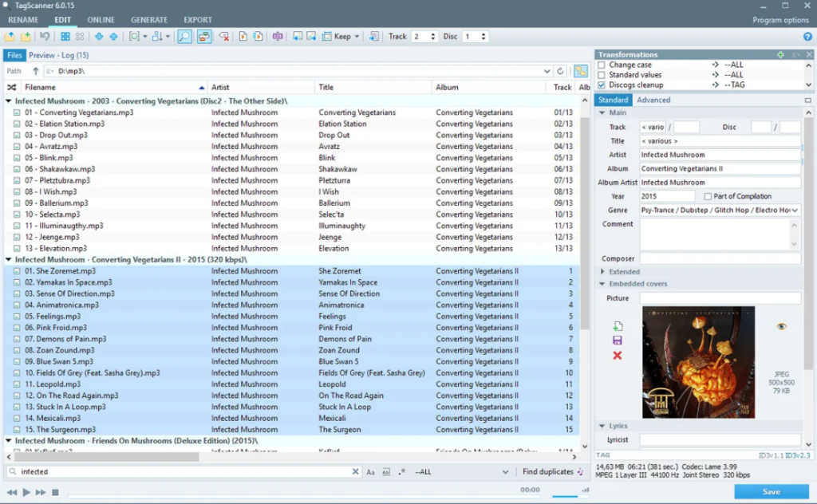This screenshot has height=504, width=817.
Task: Switch to the Advanced tag tab
Action: coord(653,100)
